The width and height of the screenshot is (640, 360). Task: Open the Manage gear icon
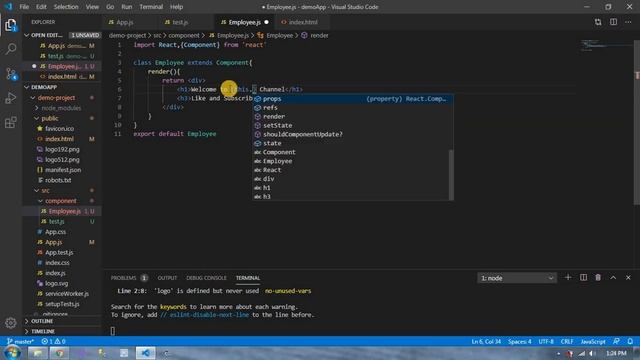[11, 323]
